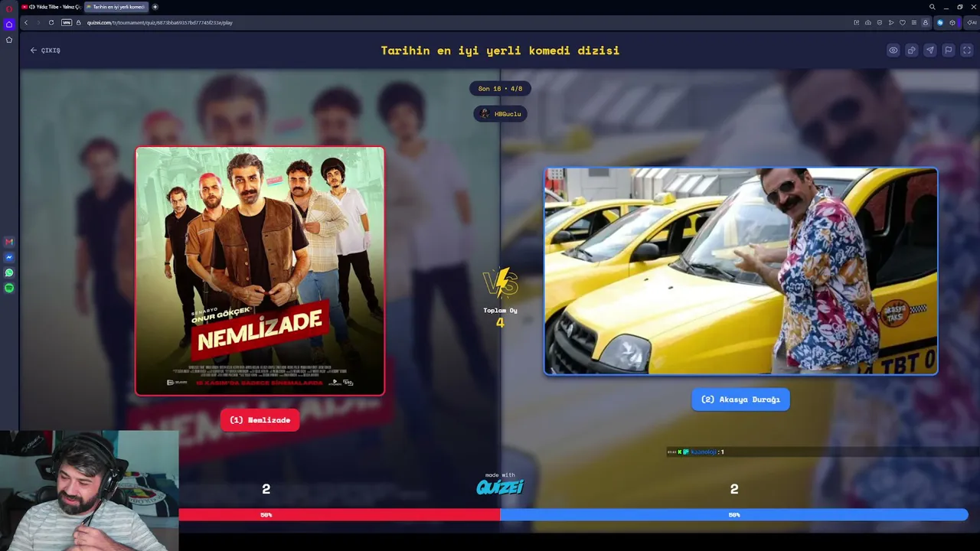Reload the quizei page
Viewport: 980px width, 551px height.
click(x=51, y=22)
